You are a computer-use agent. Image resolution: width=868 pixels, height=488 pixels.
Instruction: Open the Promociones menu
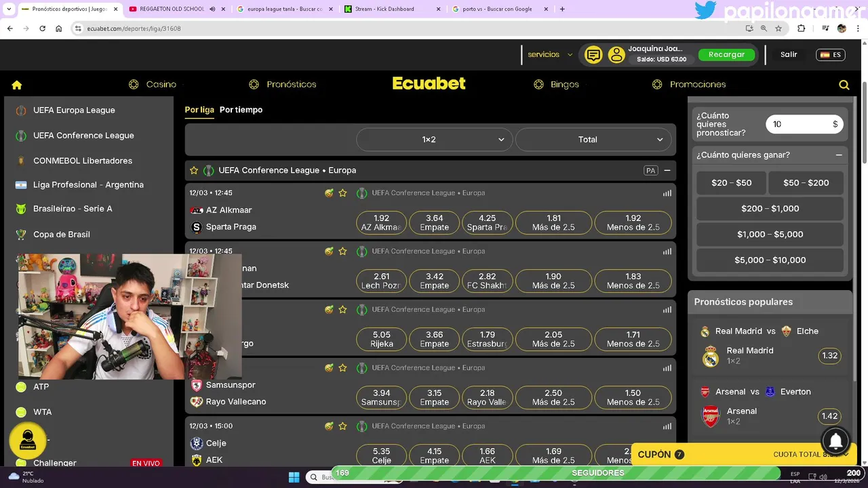pos(689,85)
